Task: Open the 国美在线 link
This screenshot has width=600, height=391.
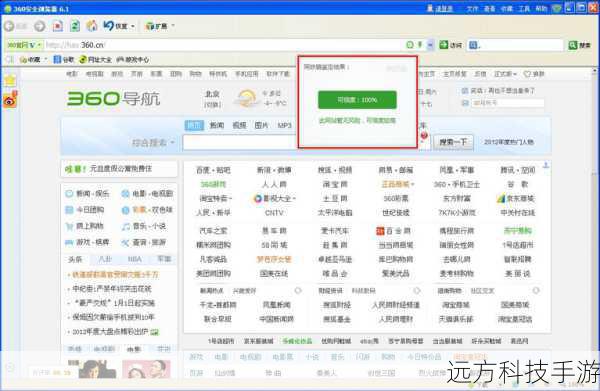Action: [274, 274]
